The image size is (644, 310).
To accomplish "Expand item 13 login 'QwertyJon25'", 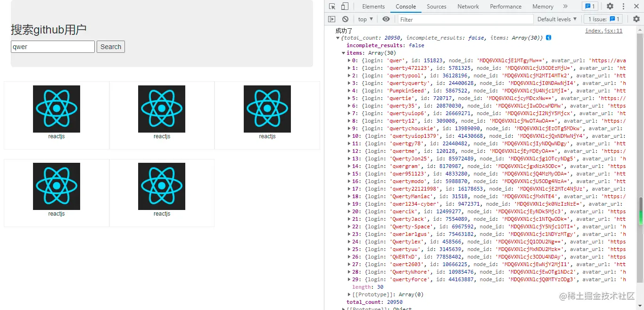I will [x=349, y=159].
